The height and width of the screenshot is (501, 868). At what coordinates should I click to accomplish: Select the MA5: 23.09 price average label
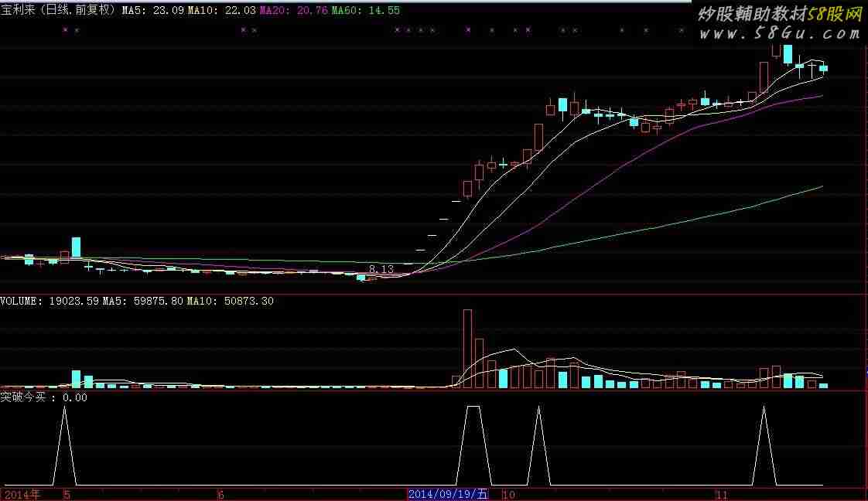click(152, 10)
